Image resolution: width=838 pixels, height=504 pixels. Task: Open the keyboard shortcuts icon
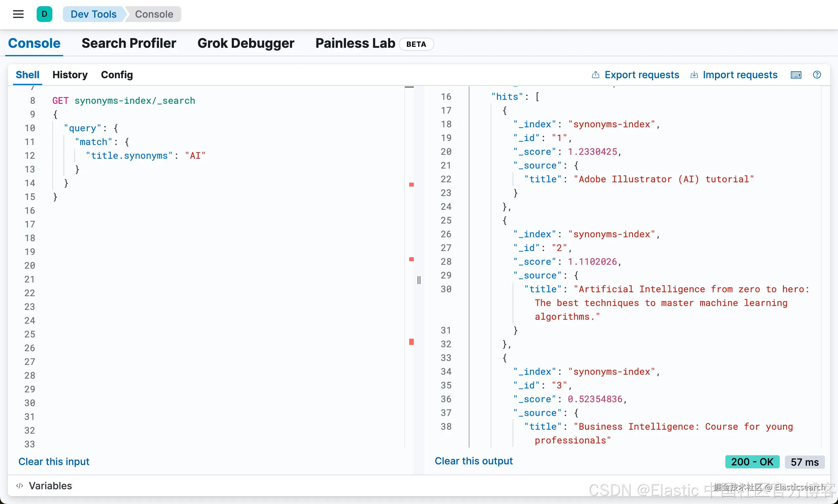pos(796,75)
